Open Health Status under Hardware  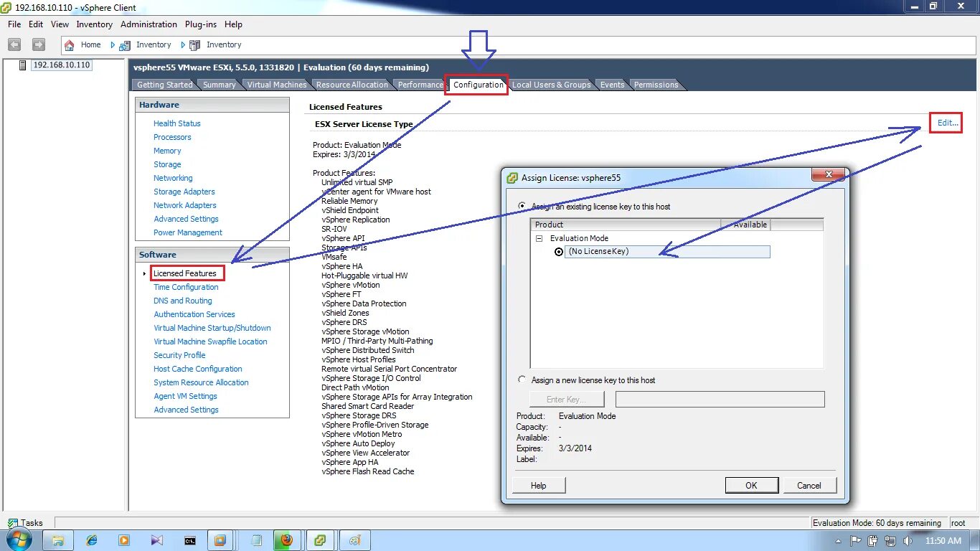(x=177, y=123)
